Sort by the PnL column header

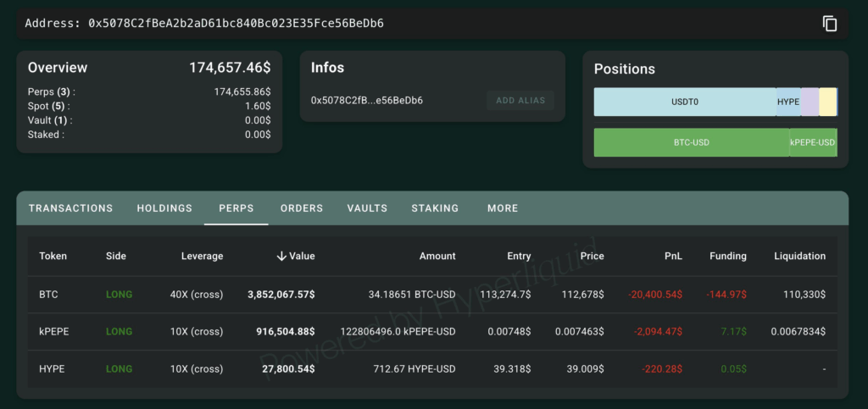[x=673, y=256]
